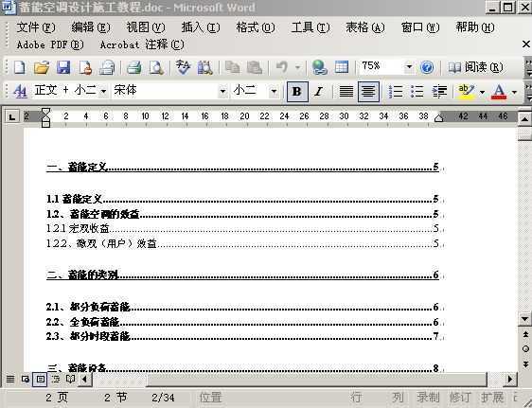
Task: Open the Acrobat 注释(C) menu
Action: coord(142,44)
